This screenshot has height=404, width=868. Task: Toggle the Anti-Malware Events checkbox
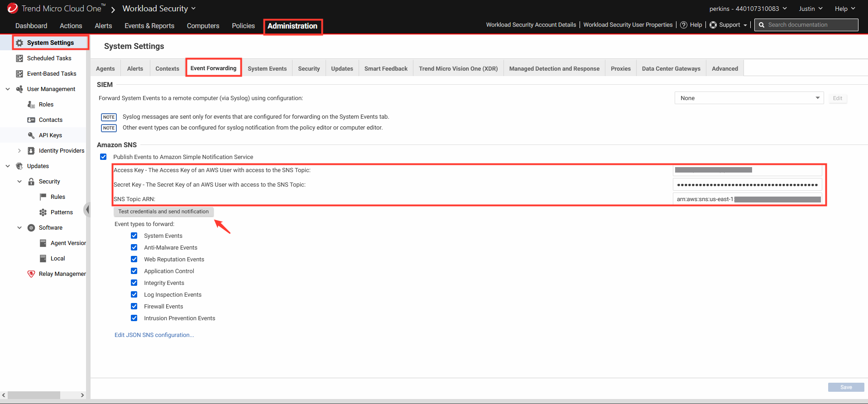[134, 247]
